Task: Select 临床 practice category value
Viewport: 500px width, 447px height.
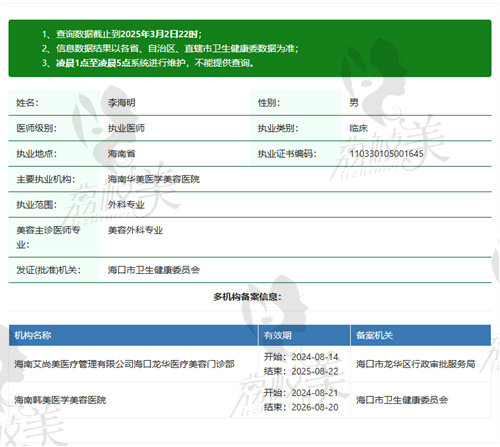Action: pos(358,128)
